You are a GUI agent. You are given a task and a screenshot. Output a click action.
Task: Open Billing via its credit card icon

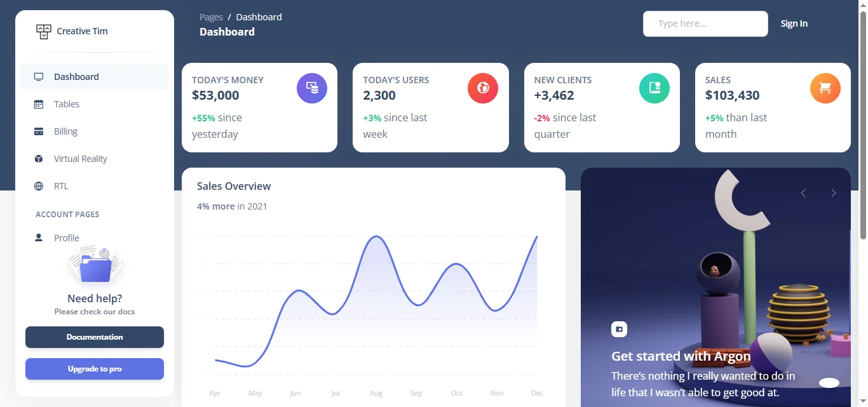point(38,131)
